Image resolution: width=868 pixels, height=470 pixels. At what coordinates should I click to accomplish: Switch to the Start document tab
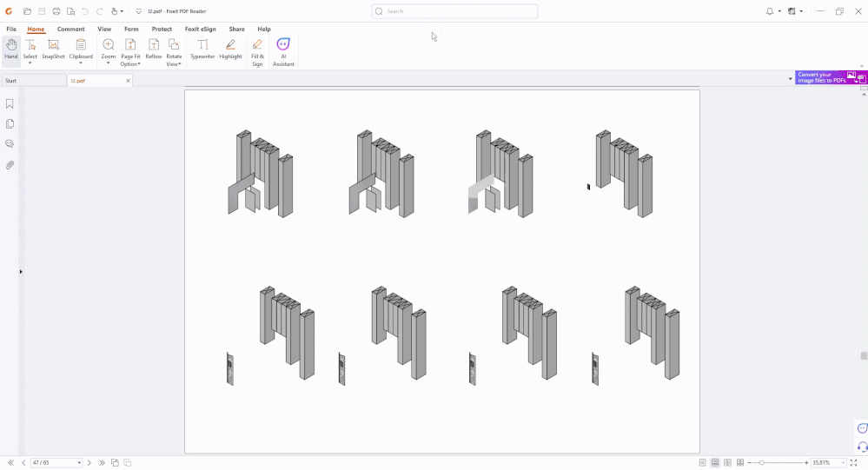(x=33, y=81)
